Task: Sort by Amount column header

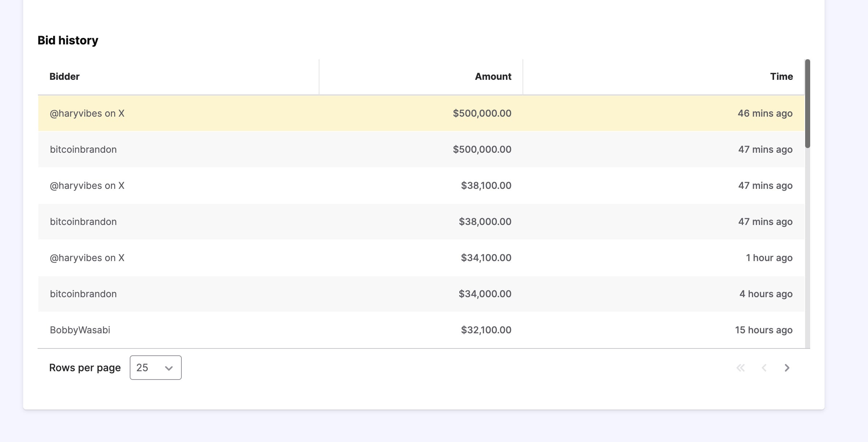Action: pyautogui.click(x=493, y=77)
